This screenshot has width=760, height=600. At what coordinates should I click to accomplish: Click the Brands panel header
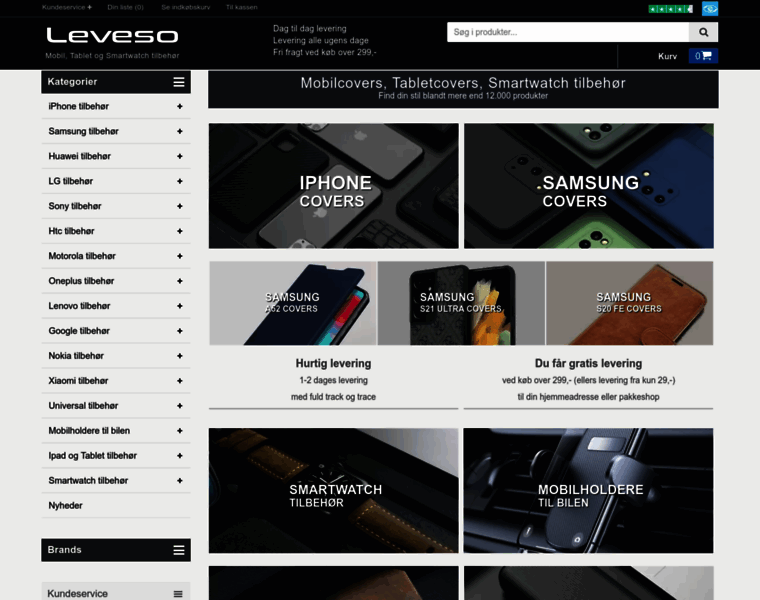pyautogui.click(x=116, y=550)
